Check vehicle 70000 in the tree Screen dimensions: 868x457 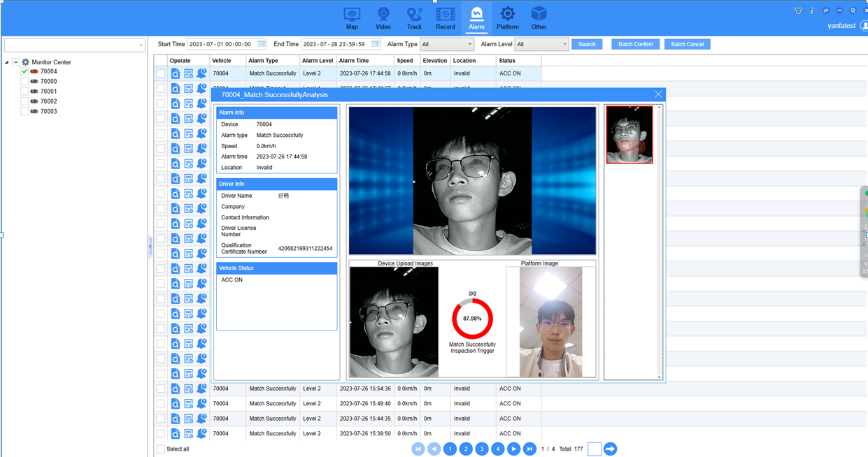pyautogui.click(x=24, y=81)
